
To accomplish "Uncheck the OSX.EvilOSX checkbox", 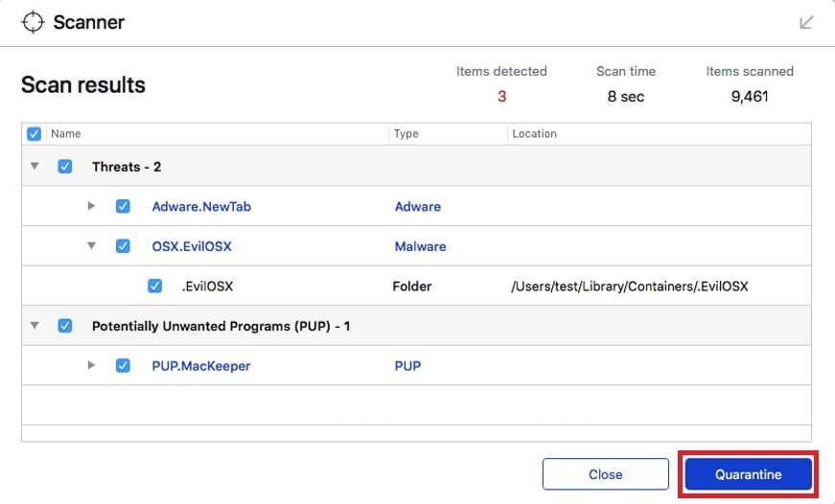I will [123, 246].
